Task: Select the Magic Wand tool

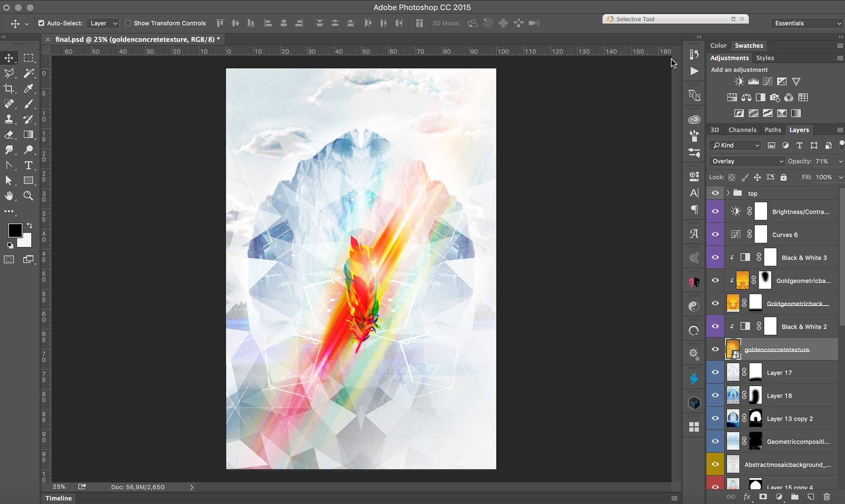Action: (29, 73)
